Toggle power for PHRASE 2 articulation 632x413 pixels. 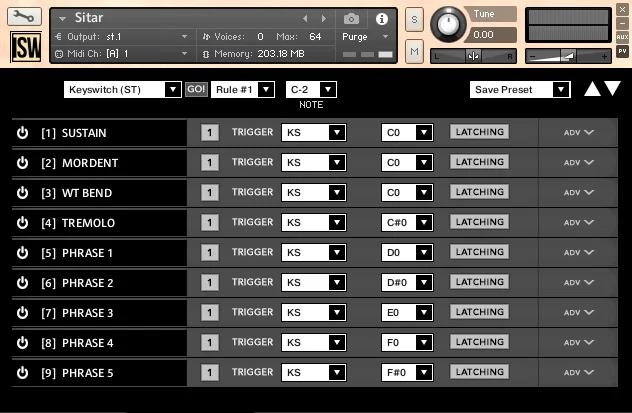tap(23, 283)
